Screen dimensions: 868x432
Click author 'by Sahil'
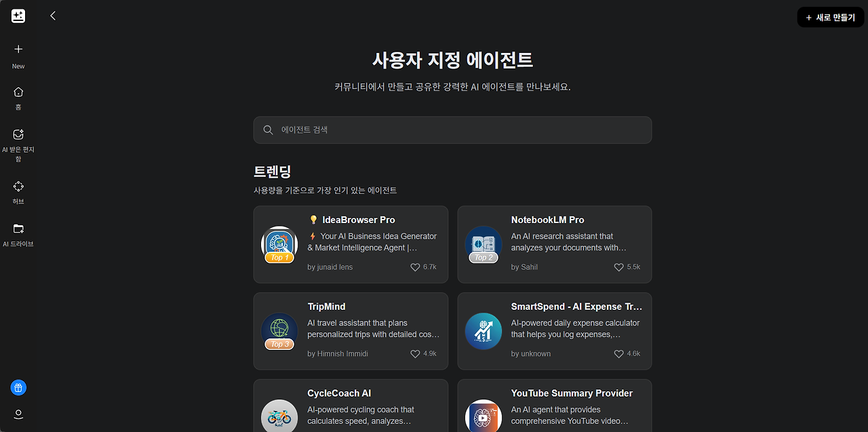(x=524, y=267)
